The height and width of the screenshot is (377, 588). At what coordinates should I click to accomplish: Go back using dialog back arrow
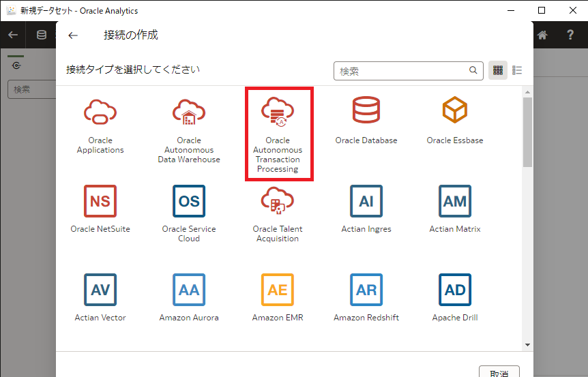[73, 35]
